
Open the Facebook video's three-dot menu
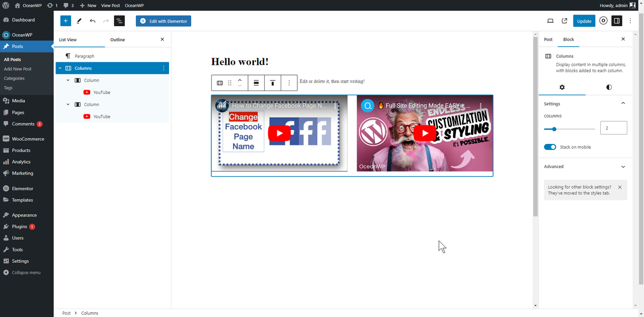tap(336, 106)
